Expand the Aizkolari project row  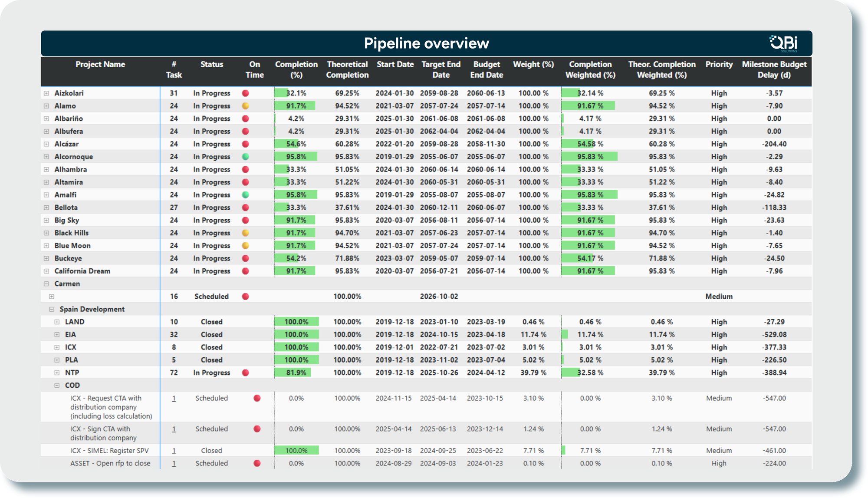[46, 93]
